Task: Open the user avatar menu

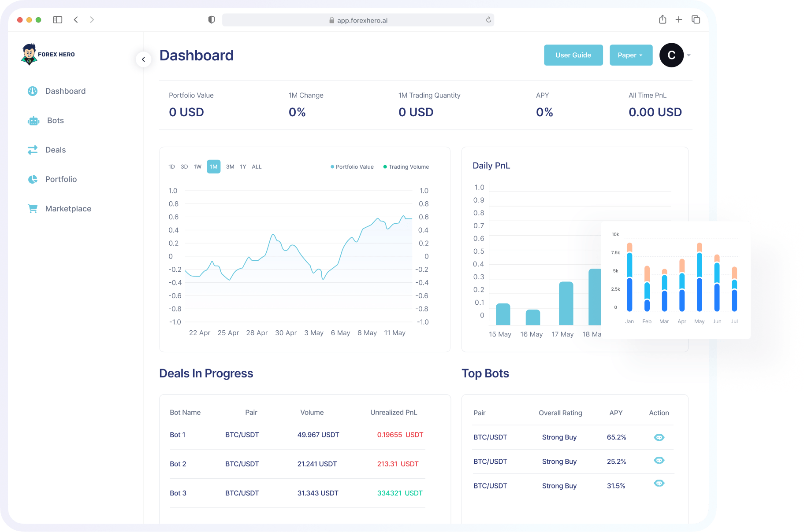Action: [x=671, y=55]
